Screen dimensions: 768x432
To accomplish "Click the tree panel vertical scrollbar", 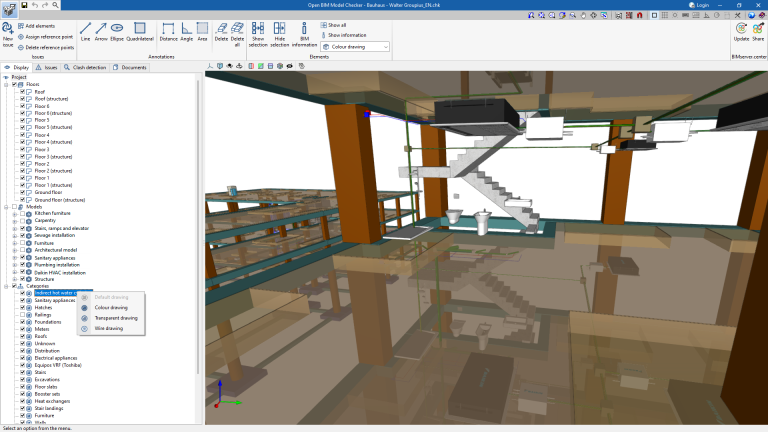I will tap(198, 225).
